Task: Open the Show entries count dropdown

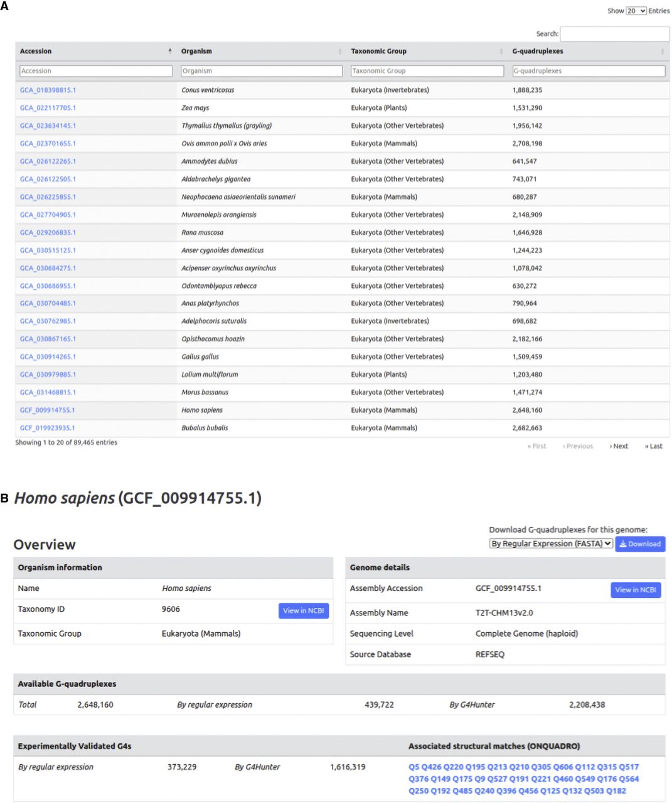Action: pyautogui.click(x=636, y=11)
